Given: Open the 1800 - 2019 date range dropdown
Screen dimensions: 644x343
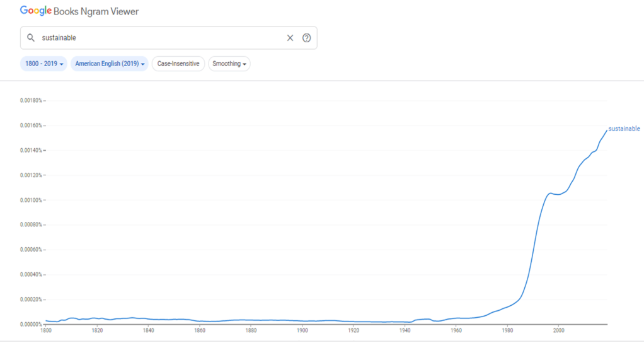Looking at the screenshot, I should [44, 64].
